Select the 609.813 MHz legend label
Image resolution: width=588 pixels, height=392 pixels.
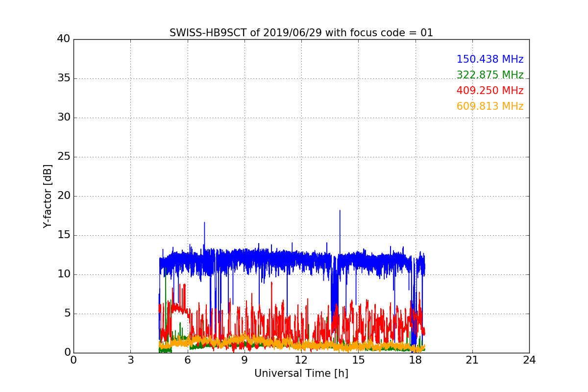pos(490,106)
